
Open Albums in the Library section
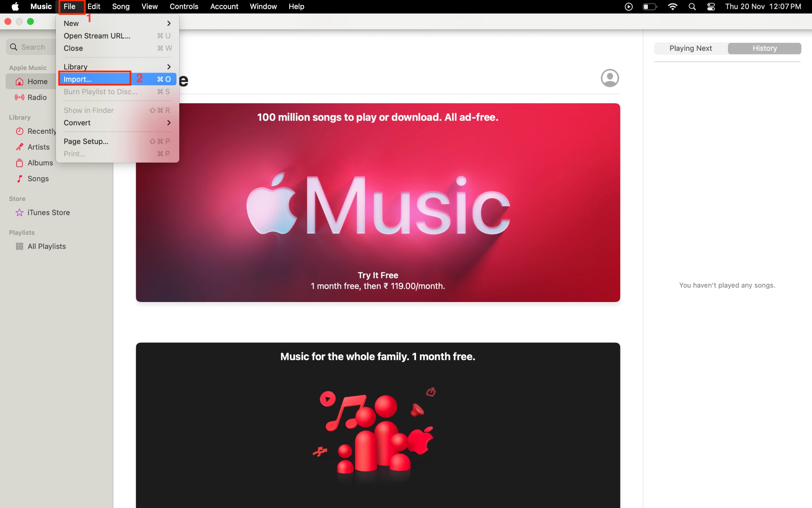tap(40, 163)
